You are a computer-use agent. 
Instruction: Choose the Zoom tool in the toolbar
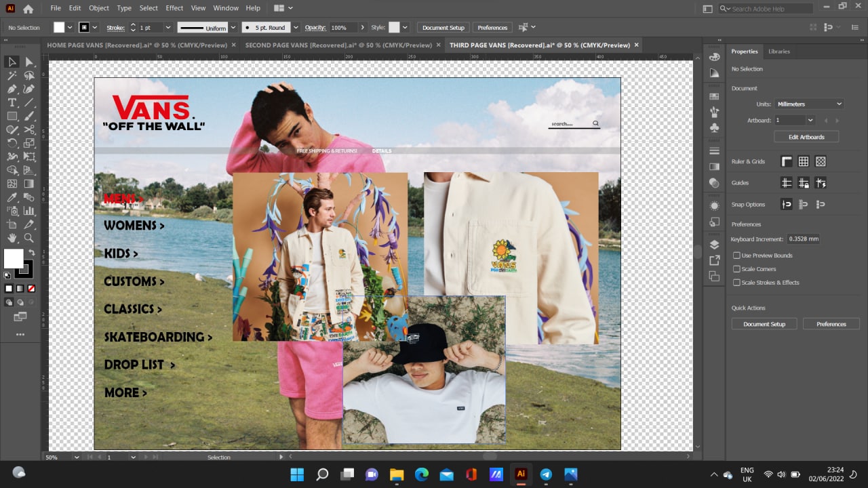pyautogui.click(x=29, y=238)
